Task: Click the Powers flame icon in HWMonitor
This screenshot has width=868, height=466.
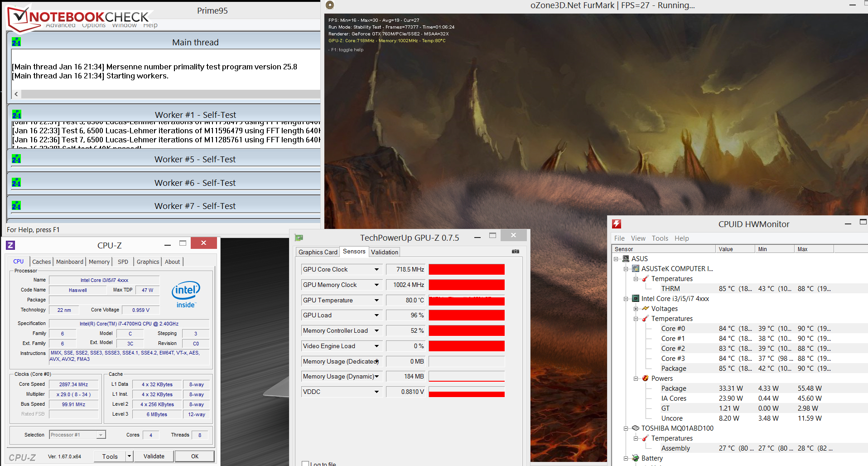Action: click(x=646, y=378)
